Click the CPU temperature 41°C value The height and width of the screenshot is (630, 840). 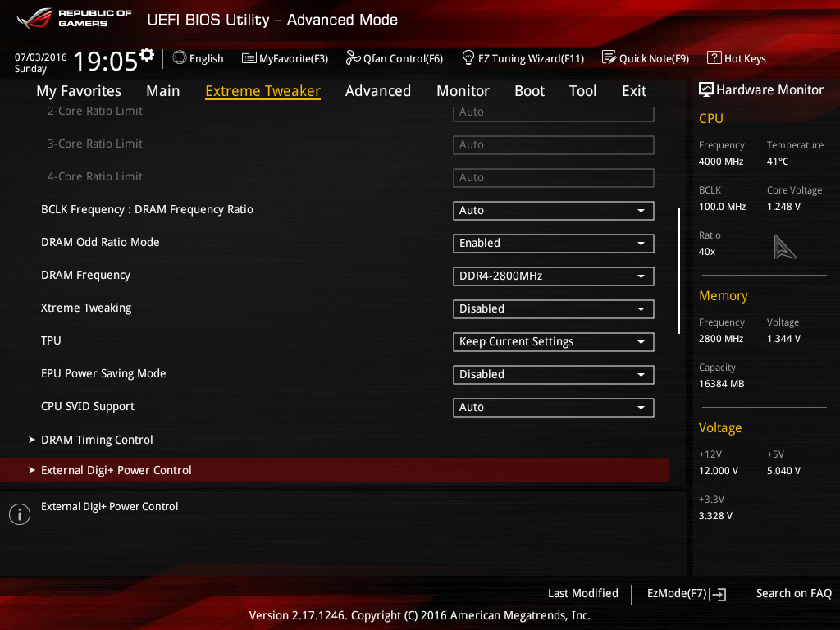tap(778, 162)
